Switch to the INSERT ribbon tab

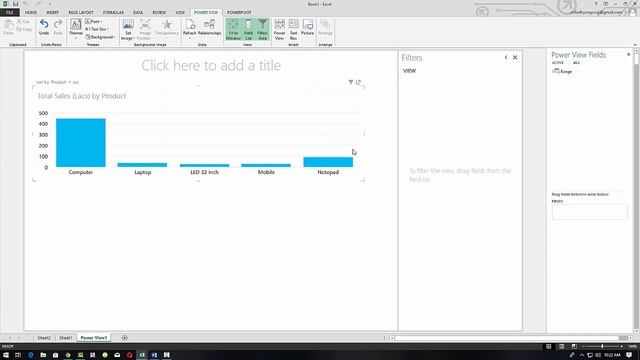coord(52,12)
